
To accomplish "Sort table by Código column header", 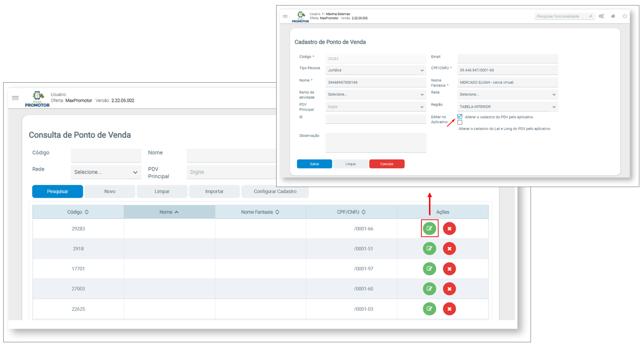I will [78, 212].
